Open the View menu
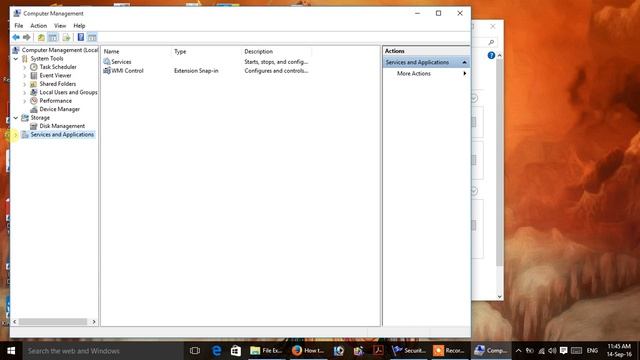 tap(60, 26)
